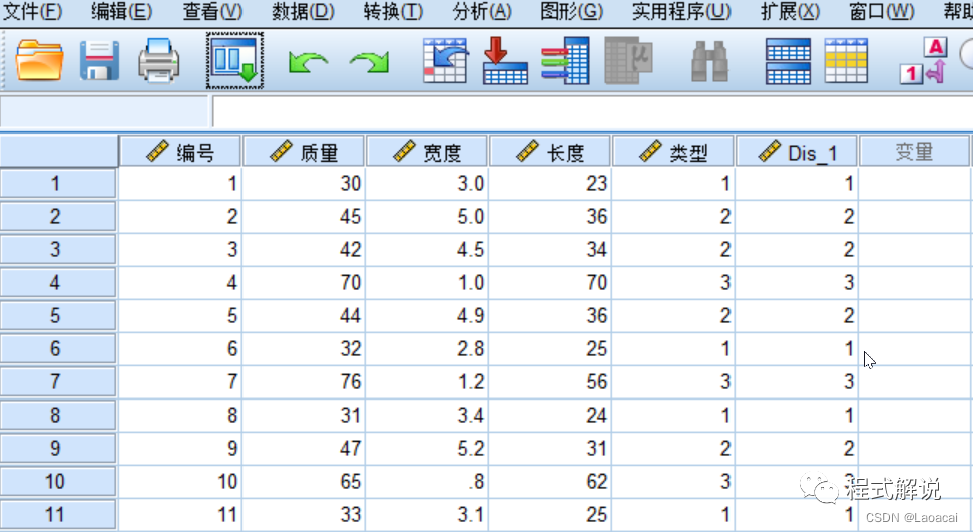Recall recently used dialogs icon
Image resolution: width=973 pixels, height=532 pixels.
point(235,61)
